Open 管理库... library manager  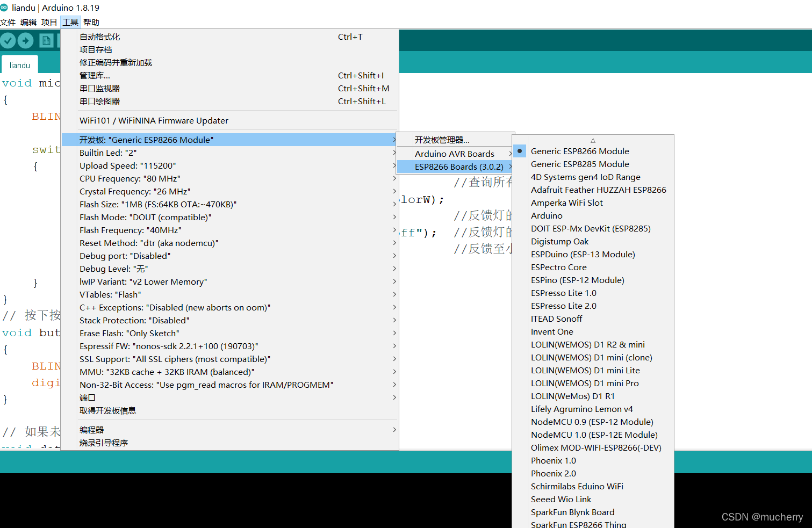click(x=230, y=75)
